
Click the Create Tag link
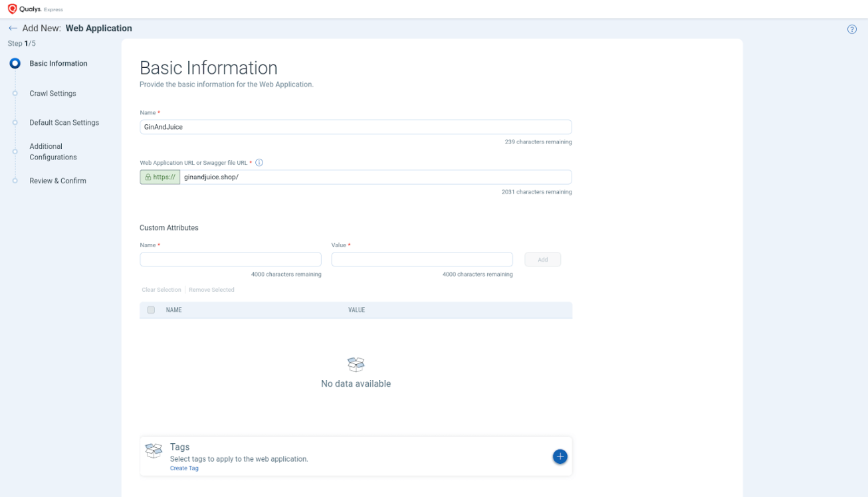(x=184, y=468)
